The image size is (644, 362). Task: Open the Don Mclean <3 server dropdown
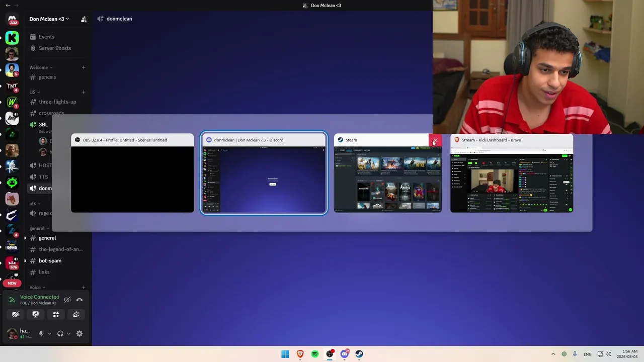pos(49,19)
